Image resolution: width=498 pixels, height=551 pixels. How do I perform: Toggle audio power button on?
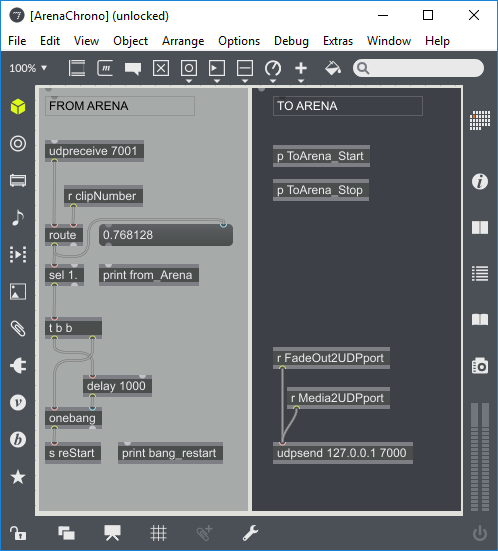coord(480,534)
